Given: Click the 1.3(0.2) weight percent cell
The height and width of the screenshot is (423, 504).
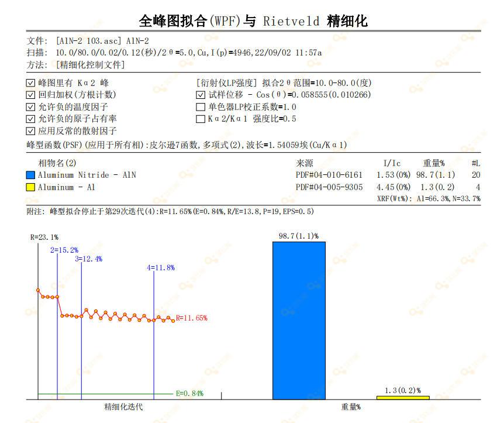Looking at the screenshot, I should coord(437,187).
